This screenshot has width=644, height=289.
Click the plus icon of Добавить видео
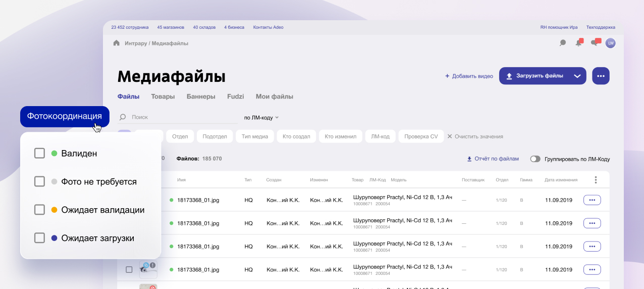447,76
